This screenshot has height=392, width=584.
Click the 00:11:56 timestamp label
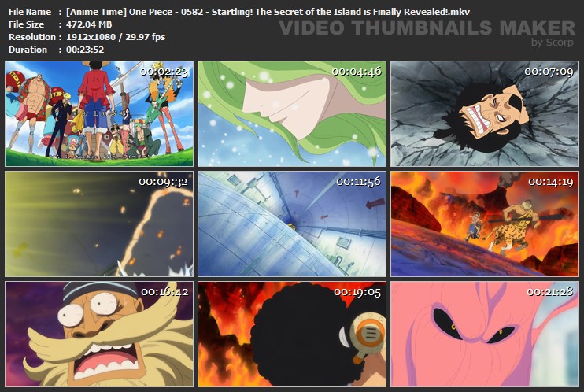tap(358, 182)
